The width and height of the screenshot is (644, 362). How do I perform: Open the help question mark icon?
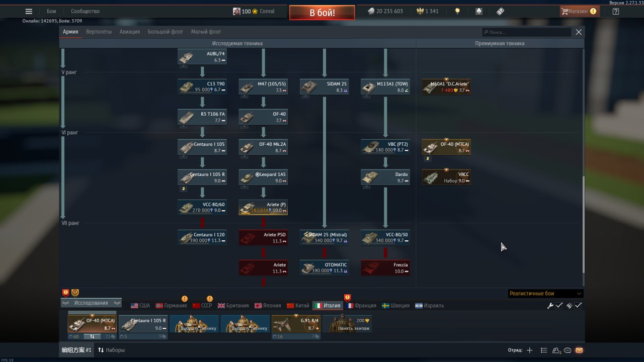(615, 11)
